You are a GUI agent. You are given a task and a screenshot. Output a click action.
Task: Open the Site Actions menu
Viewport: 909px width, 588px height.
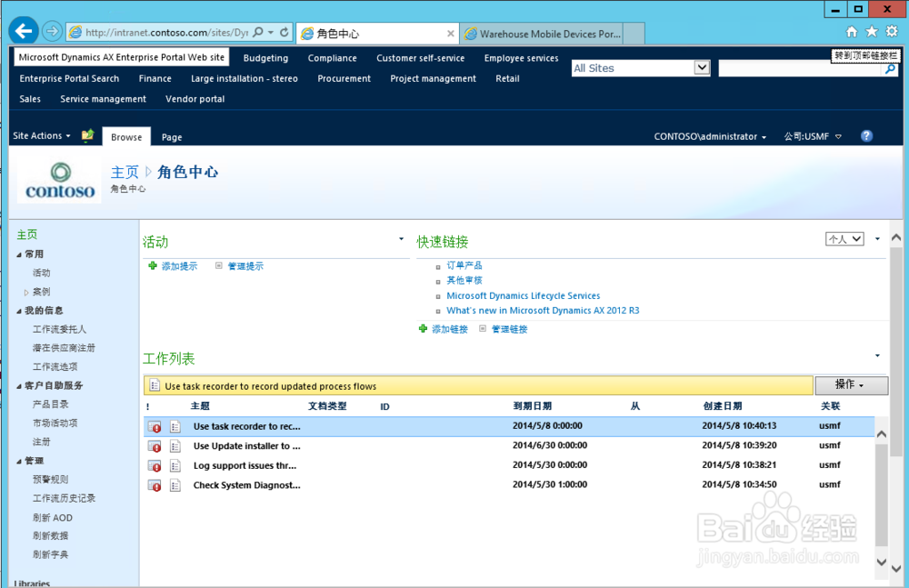pyautogui.click(x=42, y=135)
